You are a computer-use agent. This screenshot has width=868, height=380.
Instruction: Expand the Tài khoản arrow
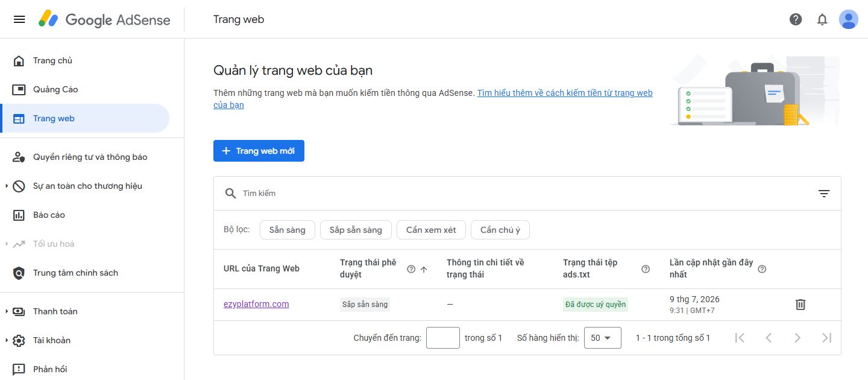point(7,340)
